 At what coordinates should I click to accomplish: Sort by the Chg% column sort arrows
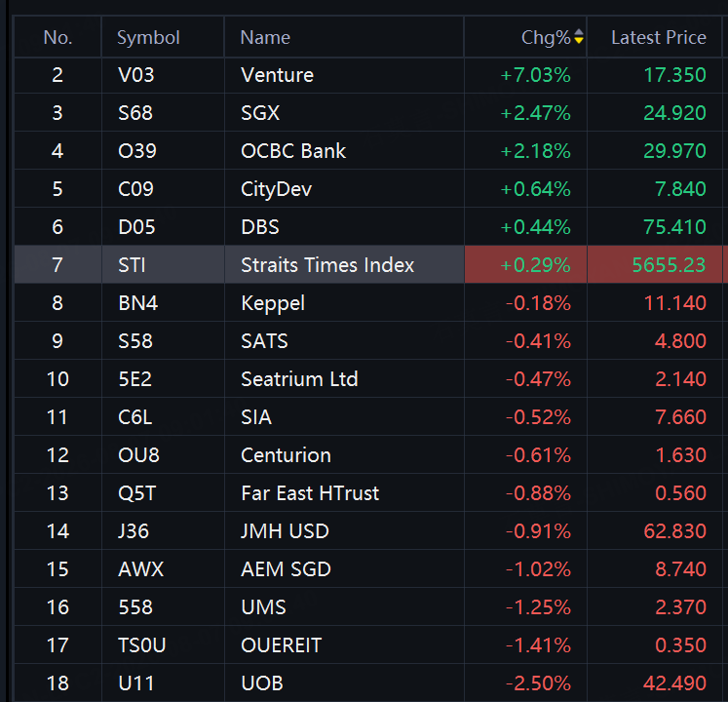579,36
